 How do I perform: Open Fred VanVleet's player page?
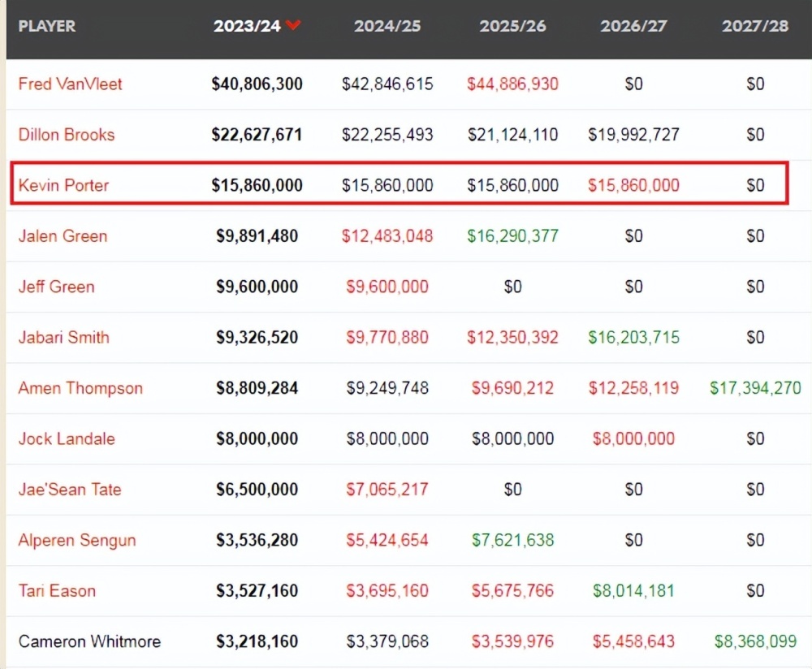(x=71, y=84)
